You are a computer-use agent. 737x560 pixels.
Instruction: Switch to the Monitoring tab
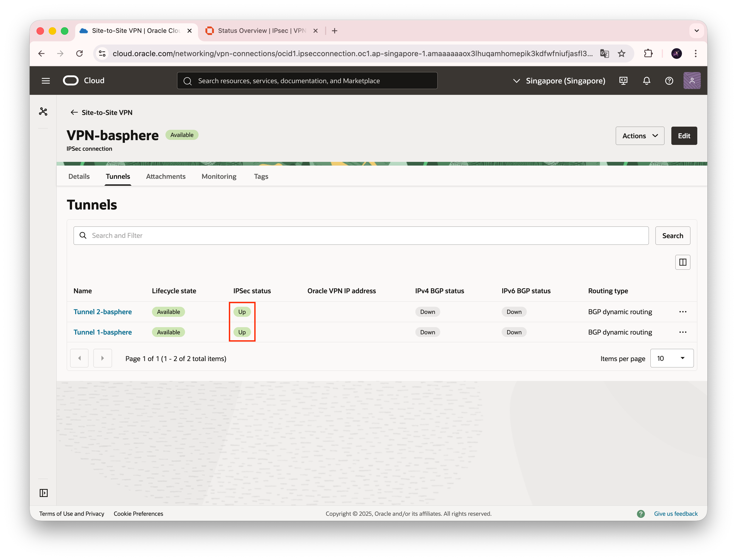pos(219,176)
